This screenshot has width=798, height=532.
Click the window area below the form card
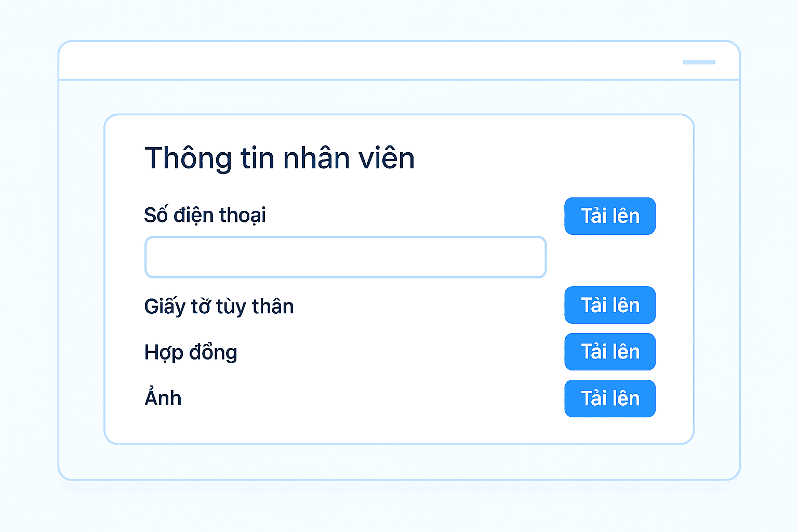click(399, 462)
